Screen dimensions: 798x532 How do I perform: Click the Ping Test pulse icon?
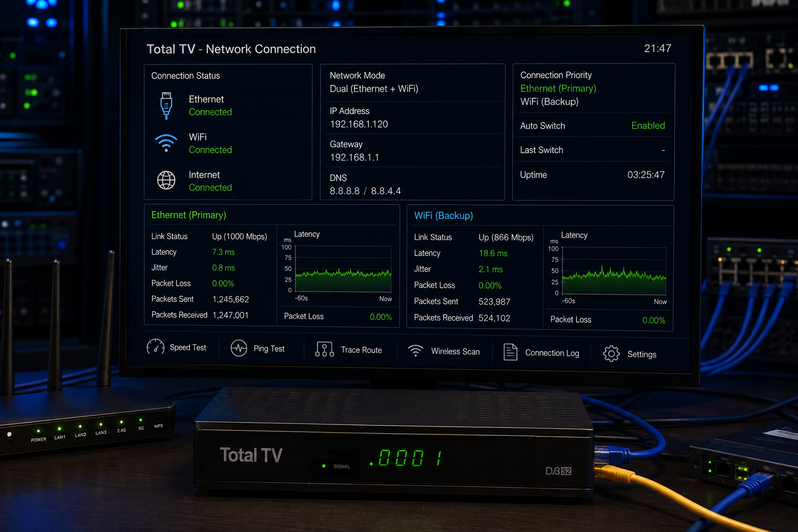pyautogui.click(x=239, y=348)
